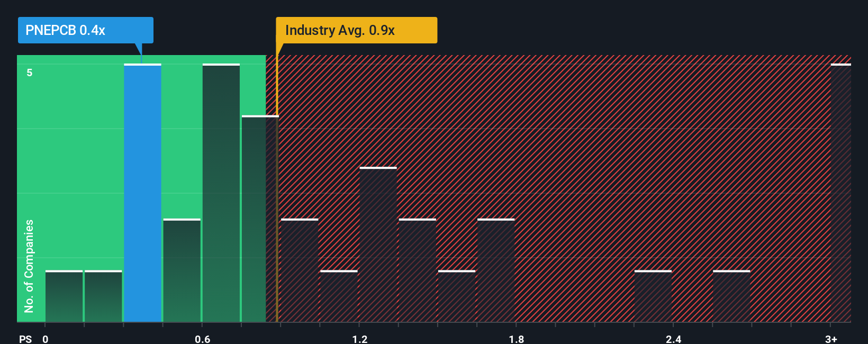Screen dimensions: 868x344
Task: Click the x-axis label 2.4
Action: 673,339
